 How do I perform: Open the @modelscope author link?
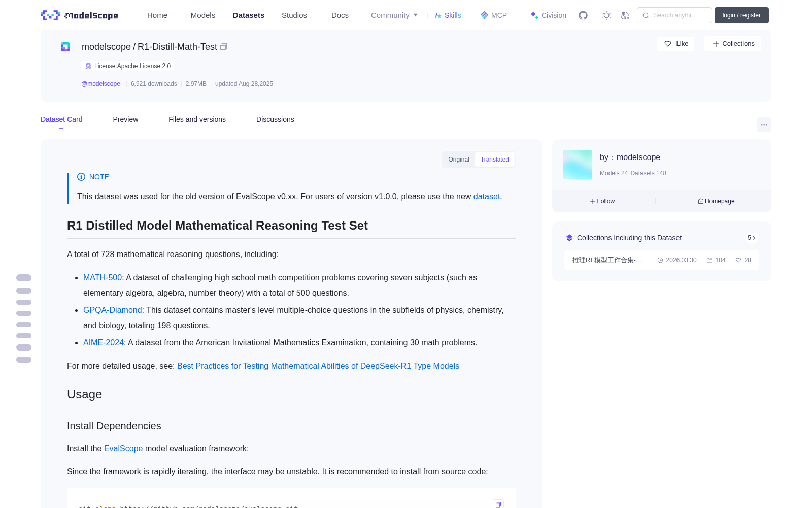(x=100, y=84)
